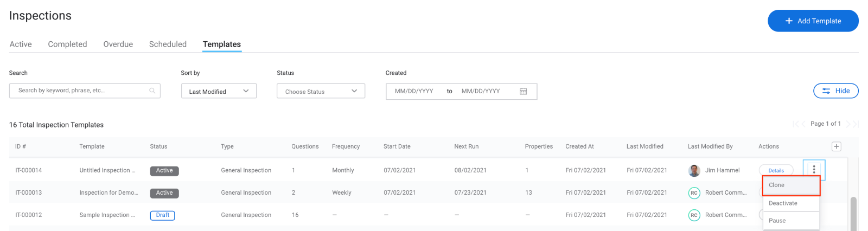Open Details for inspection IT-000014
This screenshot has height=231, width=868.
coord(776,170)
